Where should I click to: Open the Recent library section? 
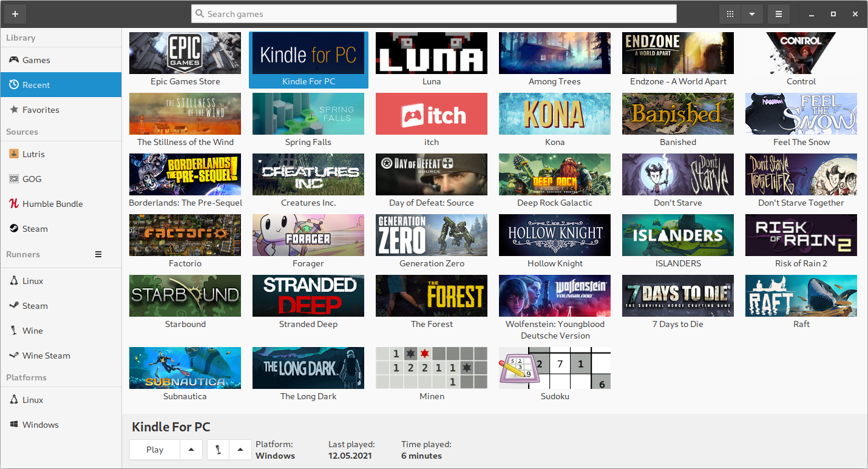click(61, 85)
